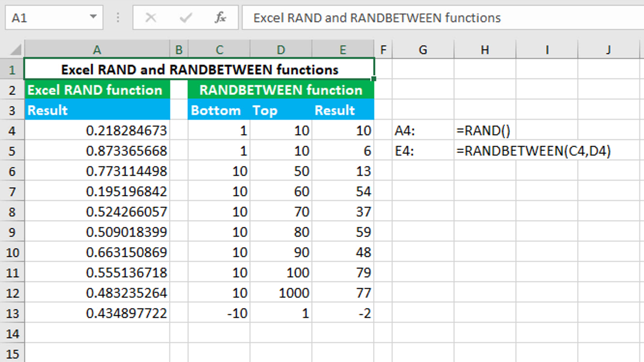
Task: Select column E header
Action: point(343,50)
